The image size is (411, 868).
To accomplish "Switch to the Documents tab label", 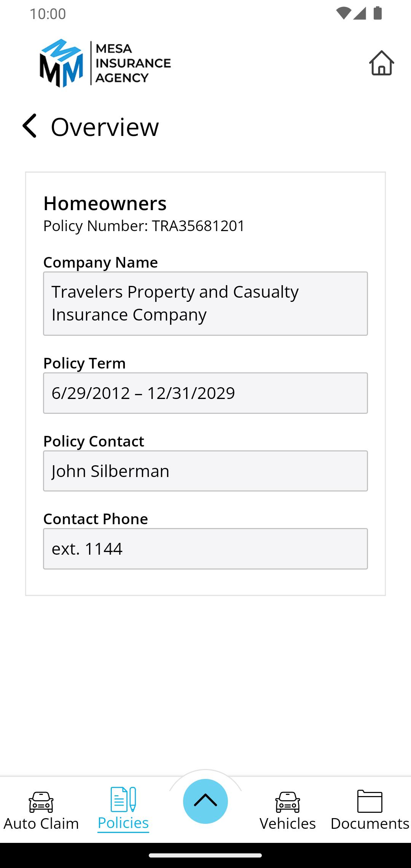I will [x=370, y=823].
